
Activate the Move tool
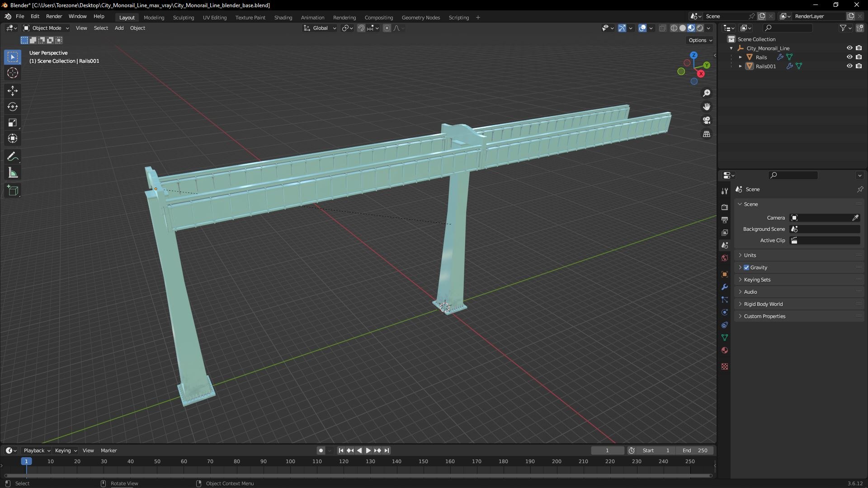(13, 91)
